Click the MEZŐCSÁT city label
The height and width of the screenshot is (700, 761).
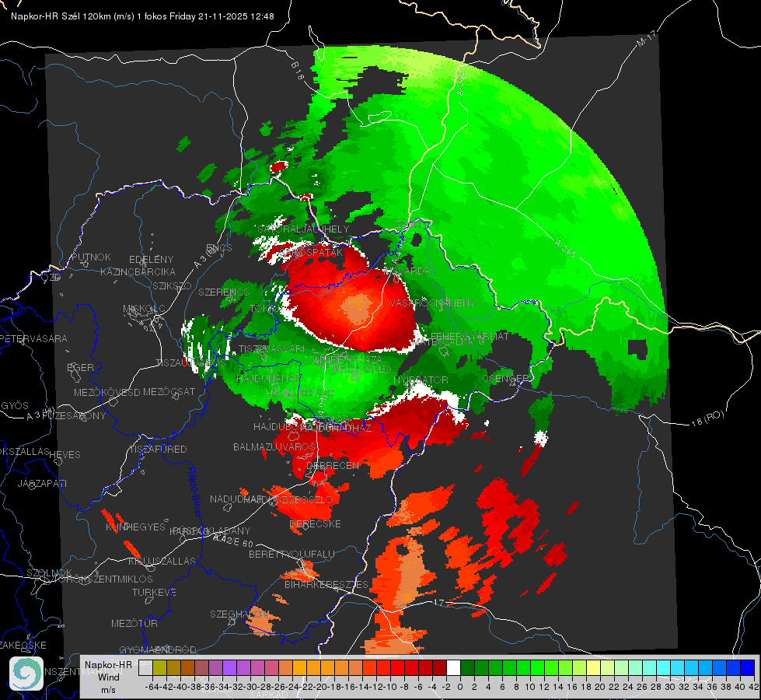[169, 391]
